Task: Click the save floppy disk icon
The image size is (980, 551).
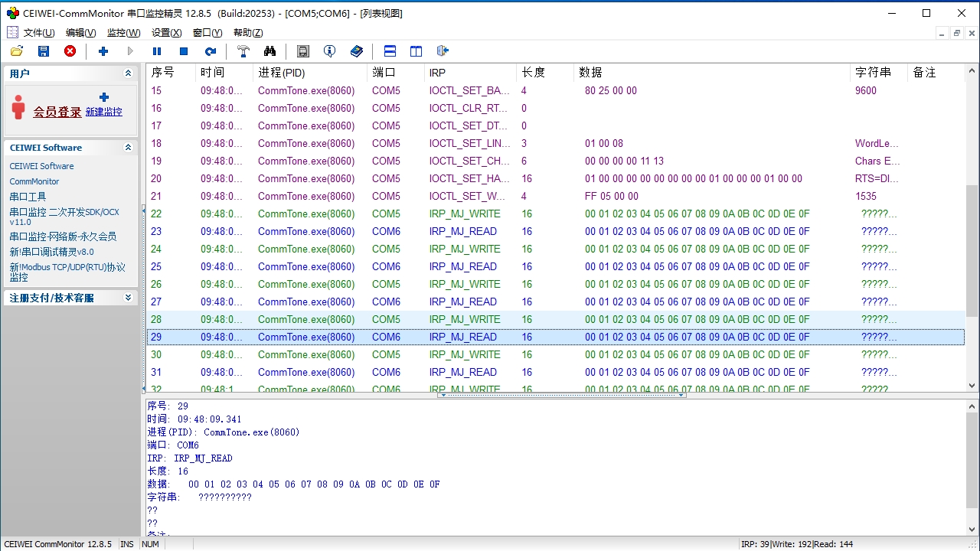Action: pos(44,51)
